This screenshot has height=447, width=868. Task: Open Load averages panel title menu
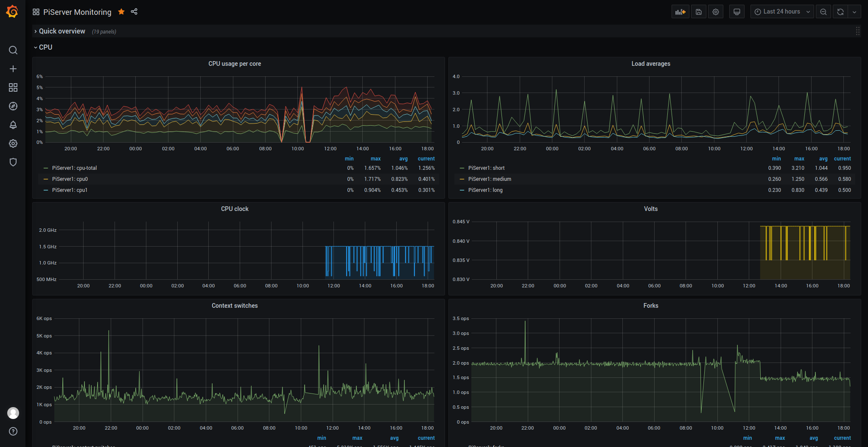click(650, 64)
